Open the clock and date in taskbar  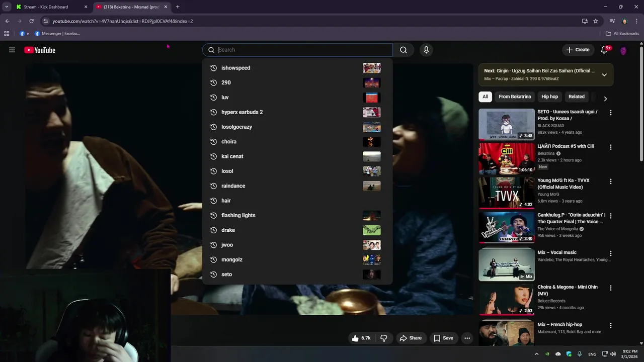[630, 354]
